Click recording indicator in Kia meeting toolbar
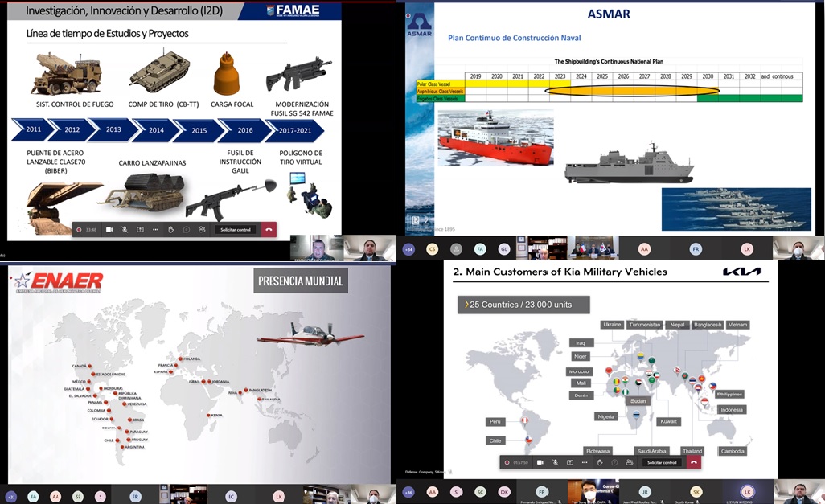 (x=507, y=462)
